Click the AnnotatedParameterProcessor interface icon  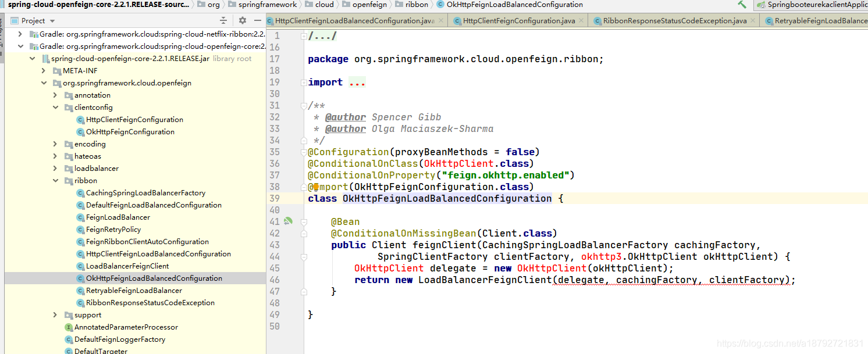point(69,327)
